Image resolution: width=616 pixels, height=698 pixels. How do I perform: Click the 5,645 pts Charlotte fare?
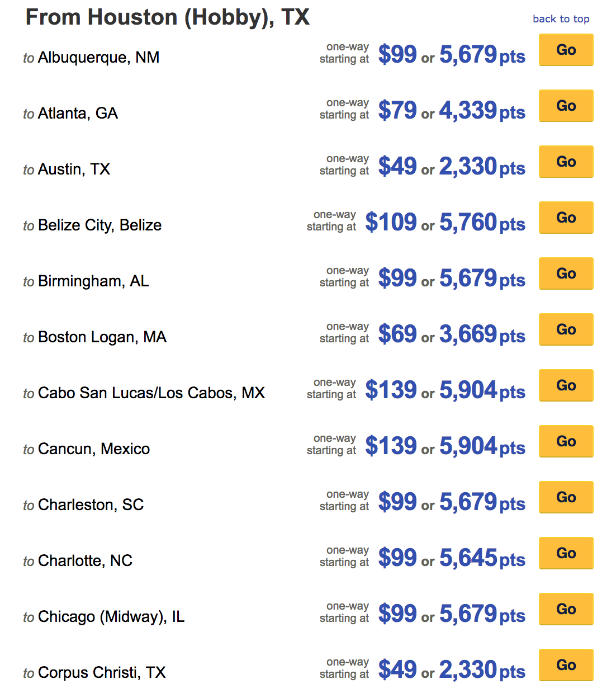tap(482, 558)
